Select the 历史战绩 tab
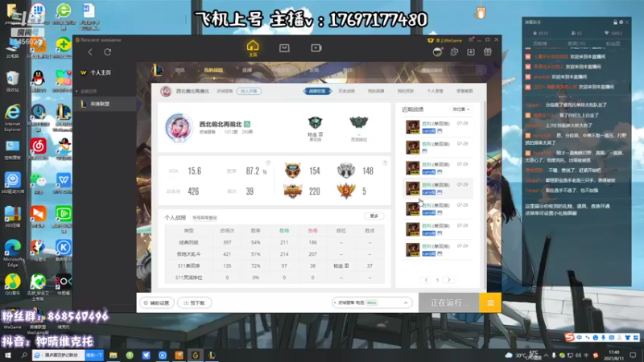Viewport: 644px width, 362px height. click(346, 91)
